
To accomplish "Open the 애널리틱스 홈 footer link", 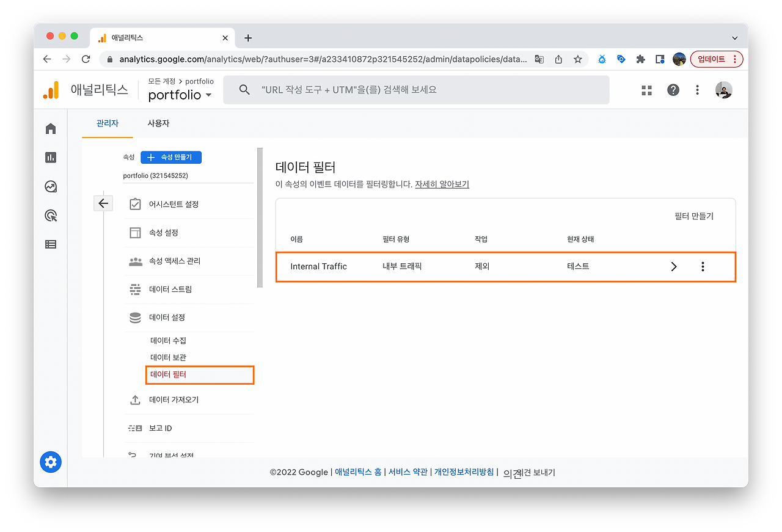I will coord(358,472).
